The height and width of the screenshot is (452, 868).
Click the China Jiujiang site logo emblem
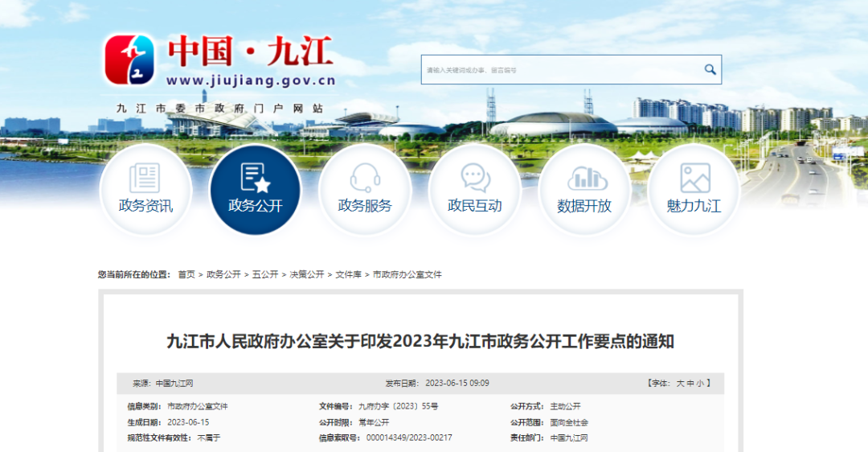tap(129, 60)
